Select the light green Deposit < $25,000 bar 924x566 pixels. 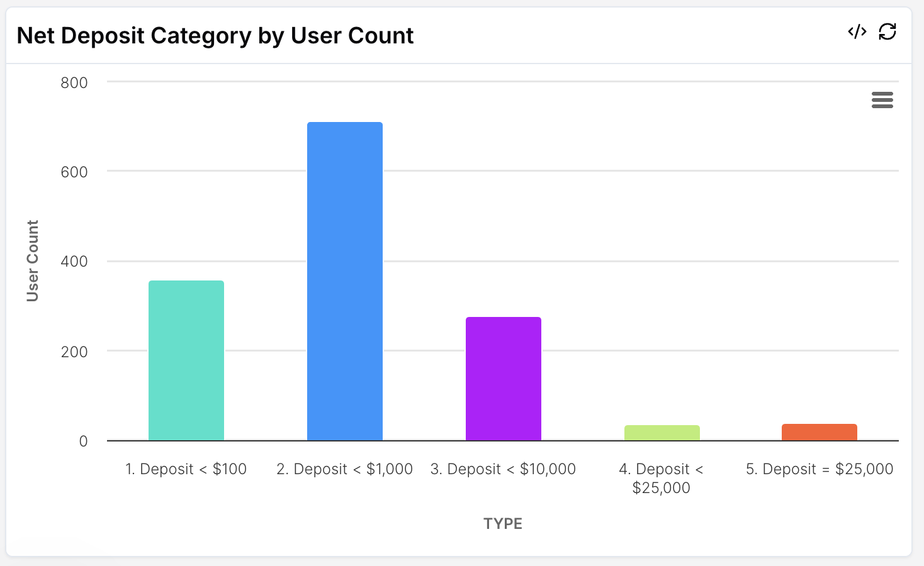(x=662, y=433)
